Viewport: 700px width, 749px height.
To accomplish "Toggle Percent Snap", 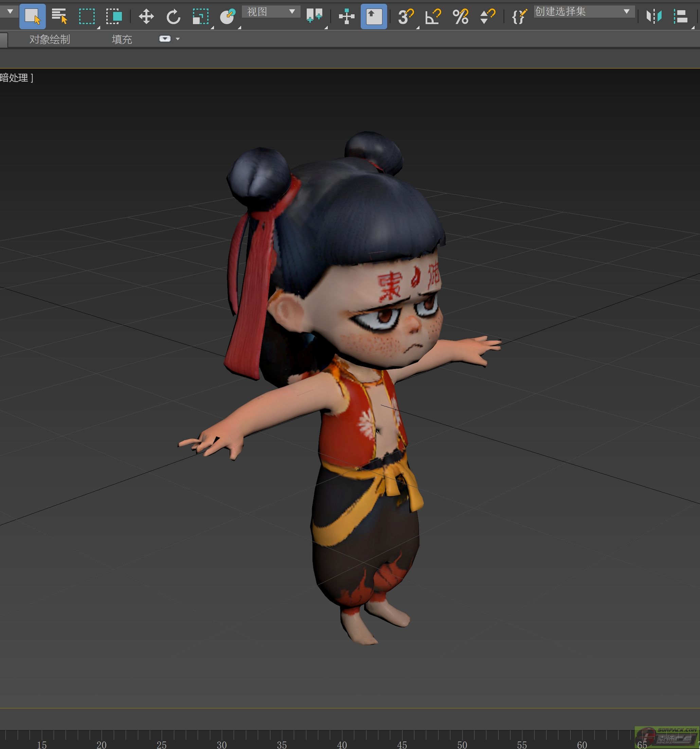I will pos(460,17).
